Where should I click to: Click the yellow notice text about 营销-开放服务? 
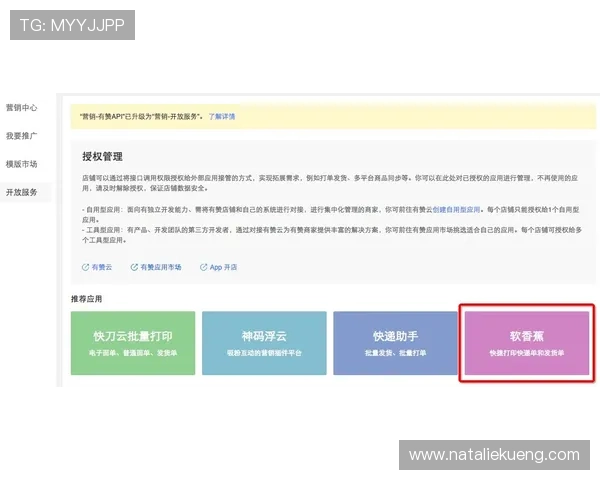coord(142,116)
